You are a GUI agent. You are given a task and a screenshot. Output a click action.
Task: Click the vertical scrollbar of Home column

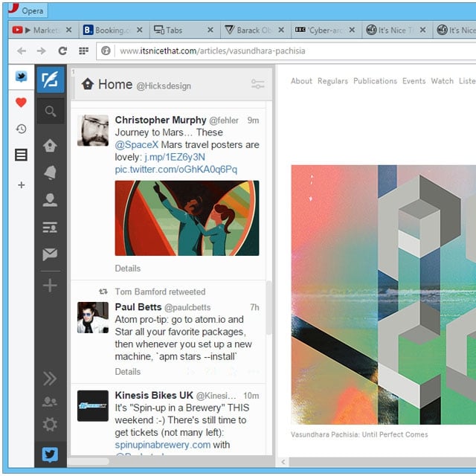click(x=269, y=307)
